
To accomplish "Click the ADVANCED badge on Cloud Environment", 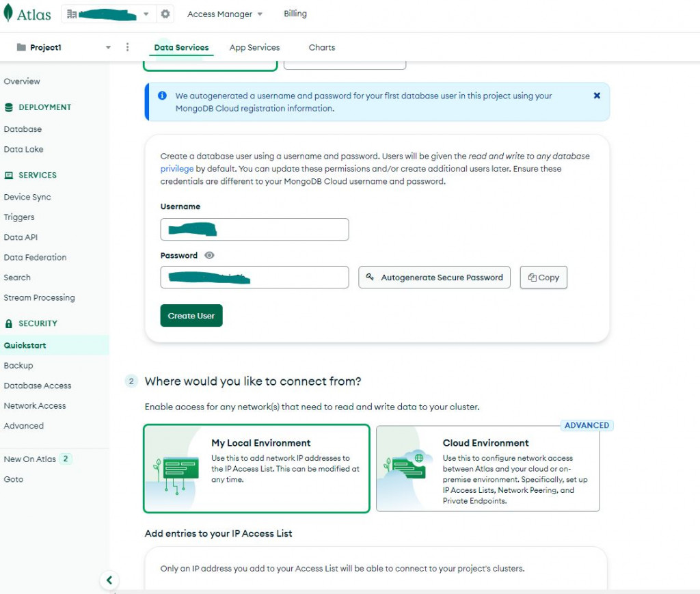I will (x=587, y=425).
